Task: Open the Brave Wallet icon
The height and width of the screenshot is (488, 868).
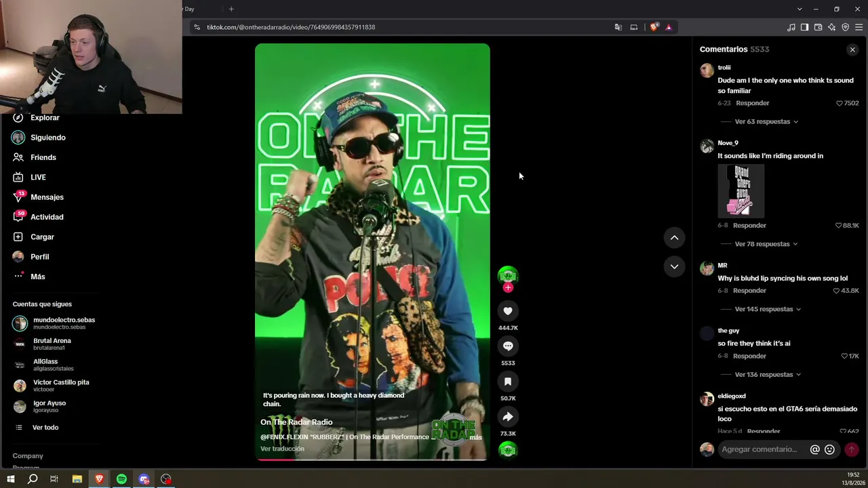Action: (818, 27)
